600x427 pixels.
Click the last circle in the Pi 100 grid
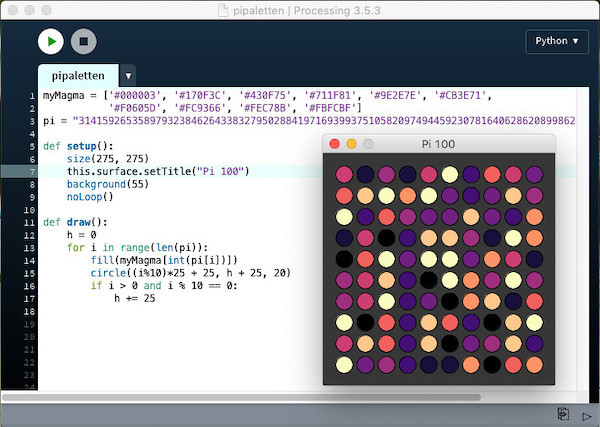click(x=534, y=365)
